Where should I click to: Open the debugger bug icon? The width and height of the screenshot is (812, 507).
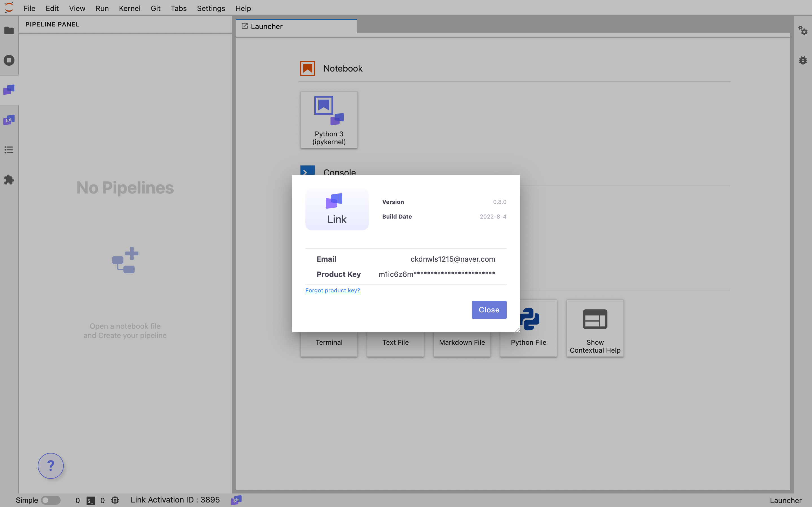(803, 60)
